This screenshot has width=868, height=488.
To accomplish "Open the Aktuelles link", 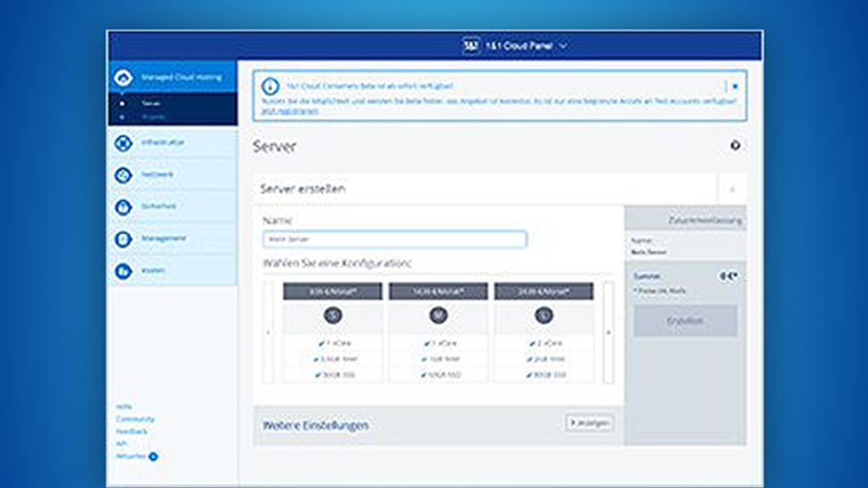I will 131,457.
